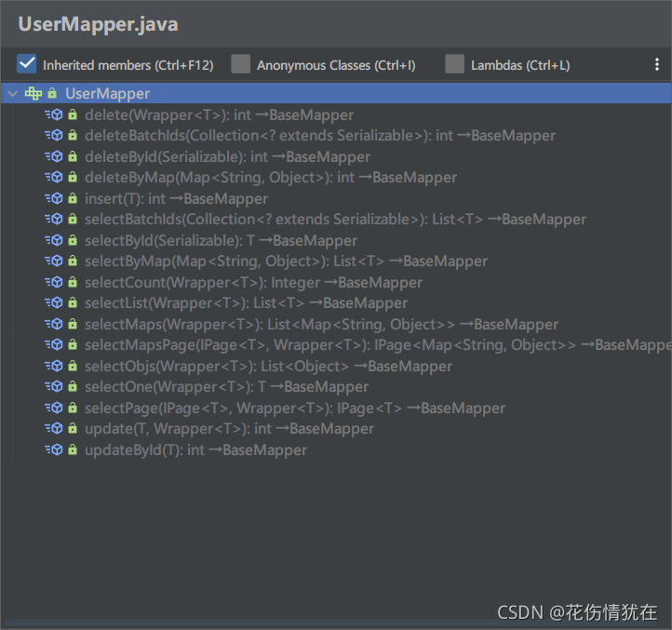The image size is (672, 630).
Task: Click lock icon on selectOne row
Action: [73, 386]
